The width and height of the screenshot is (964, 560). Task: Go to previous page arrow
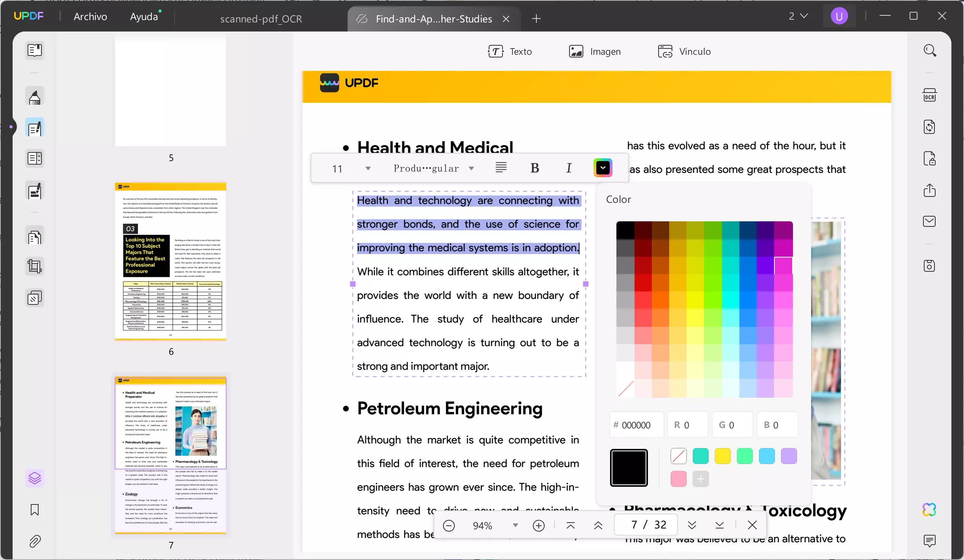pyautogui.click(x=598, y=525)
